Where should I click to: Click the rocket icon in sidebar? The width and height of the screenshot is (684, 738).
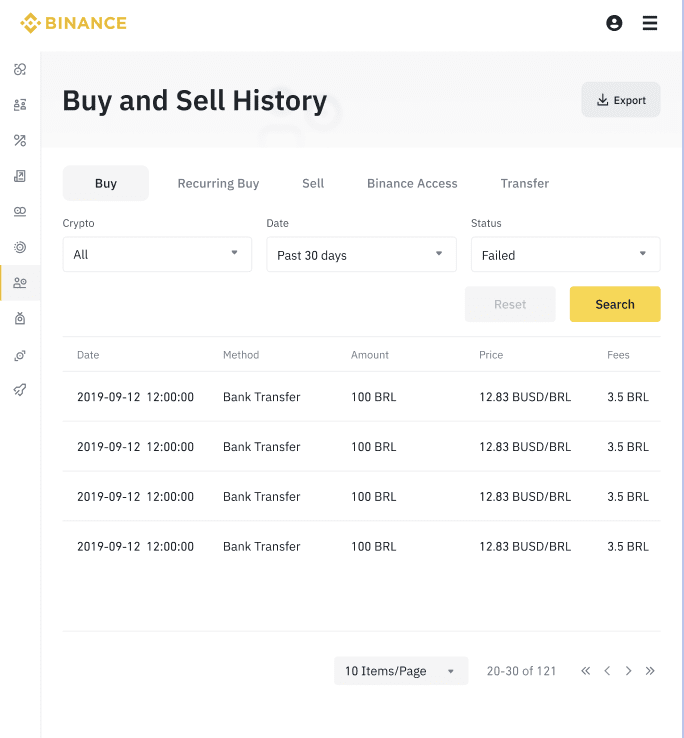(20, 390)
